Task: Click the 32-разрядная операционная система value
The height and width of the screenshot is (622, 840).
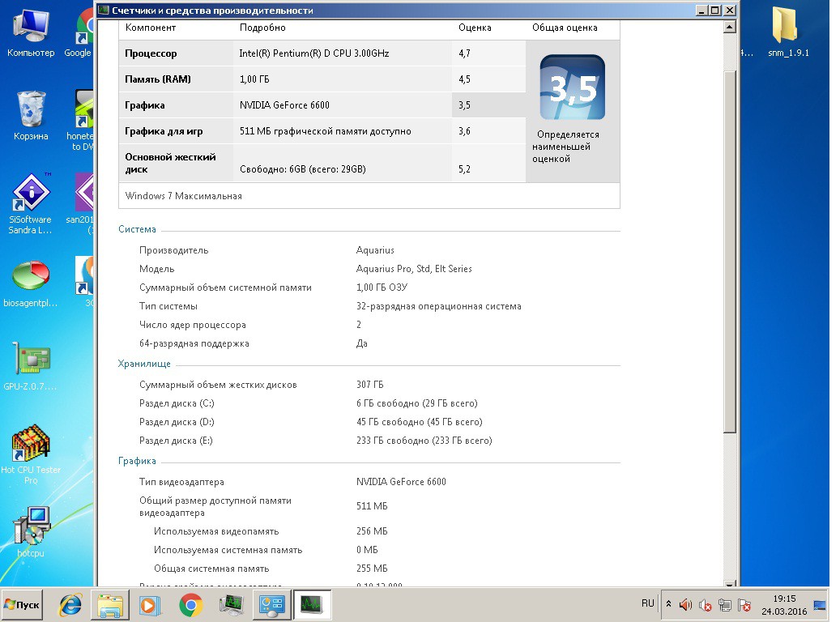Action: click(x=439, y=306)
